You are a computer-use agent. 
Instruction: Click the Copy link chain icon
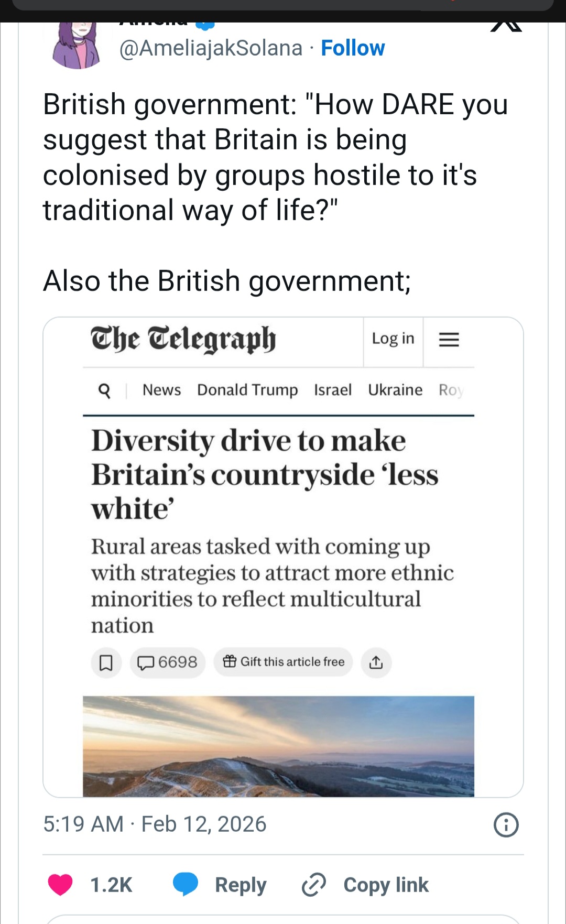click(314, 885)
